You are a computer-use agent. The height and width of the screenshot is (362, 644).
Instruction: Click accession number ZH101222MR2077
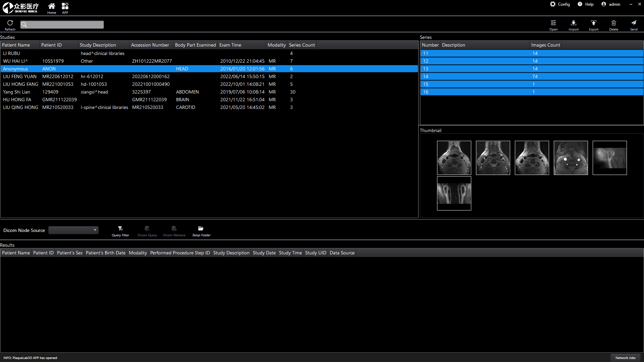(x=152, y=61)
